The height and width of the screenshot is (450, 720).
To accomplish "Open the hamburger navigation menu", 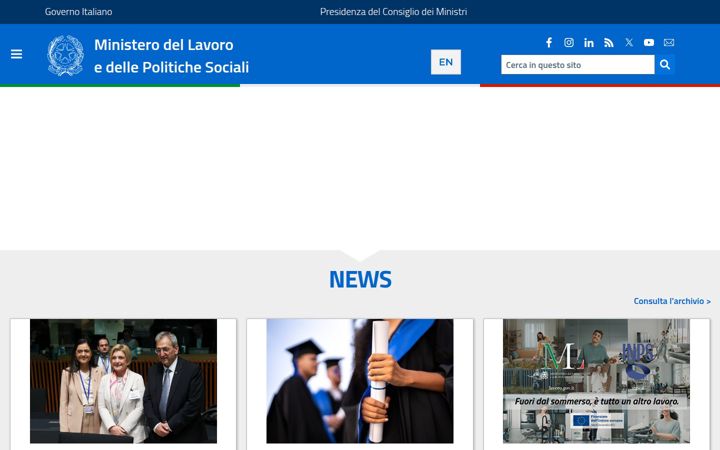I will pyautogui.click(x=17, y=54).
